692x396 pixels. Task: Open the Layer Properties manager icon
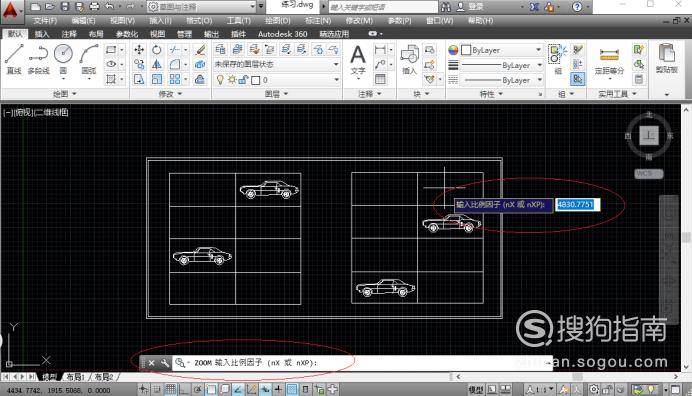[x=220, y=49]
